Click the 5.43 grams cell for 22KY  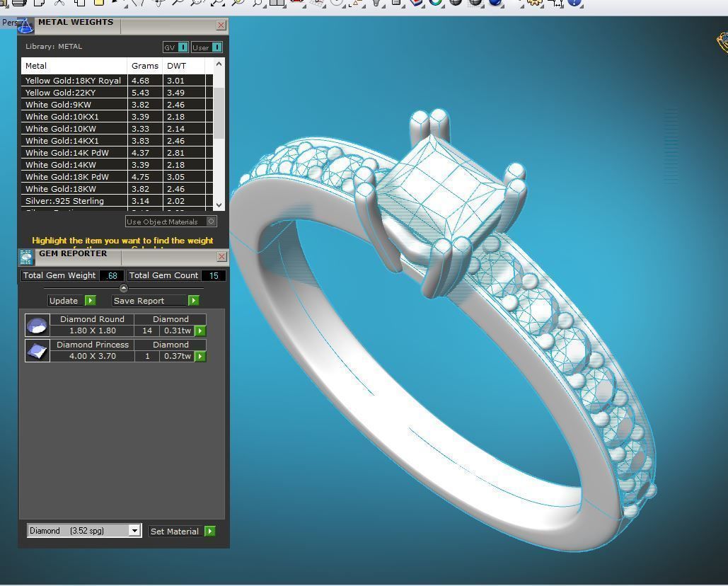145,93
